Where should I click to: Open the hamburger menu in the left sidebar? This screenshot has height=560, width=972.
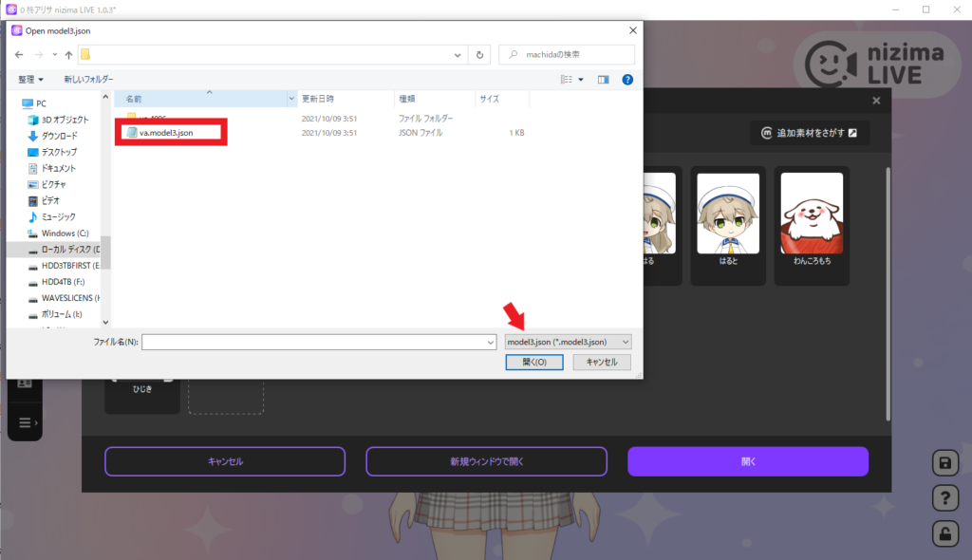pyautogui.click(x=25, y=422)
